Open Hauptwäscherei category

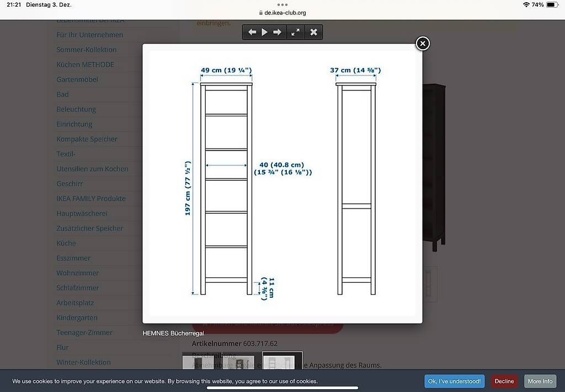coord(82,213)
